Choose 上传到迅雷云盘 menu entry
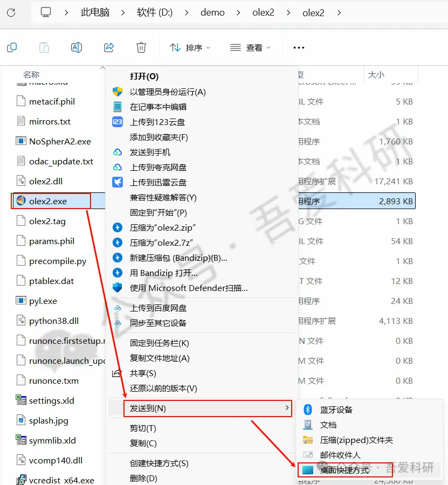Viewport: 448px width, 485px height. coord(158,183)
